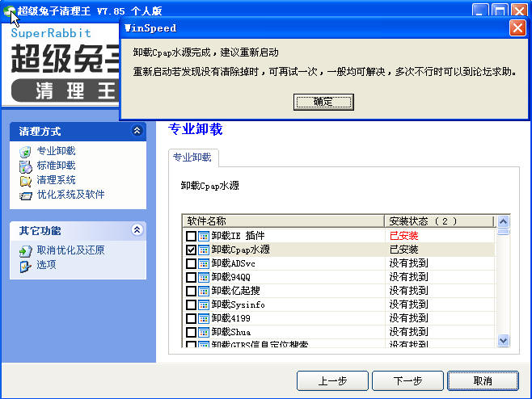Open 清理系统 in the sidebar
This screenshot has height=399, width=532.
(x=56, y=180)
